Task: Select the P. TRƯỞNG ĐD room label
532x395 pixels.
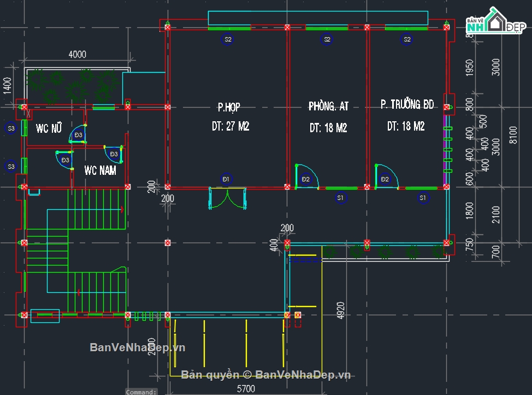Action: point(407,104)
